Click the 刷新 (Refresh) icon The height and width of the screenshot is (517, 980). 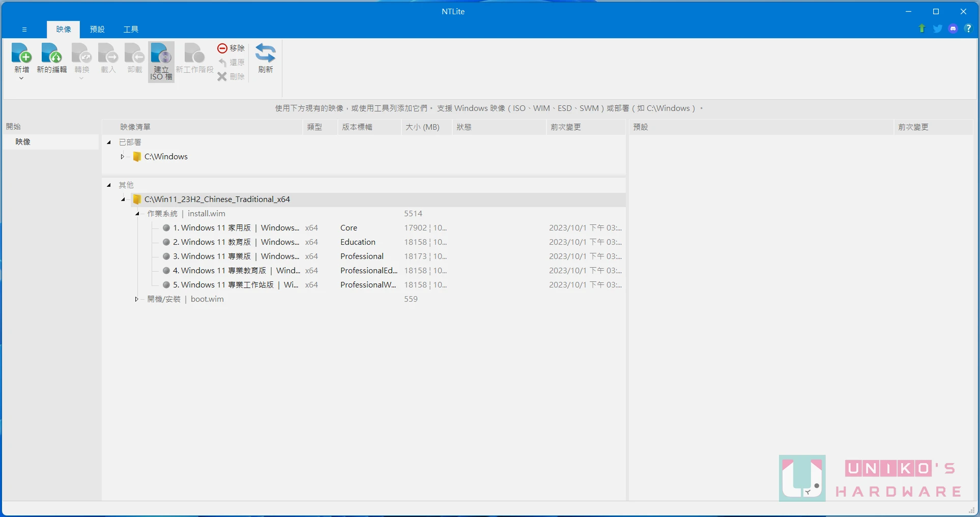265,54
